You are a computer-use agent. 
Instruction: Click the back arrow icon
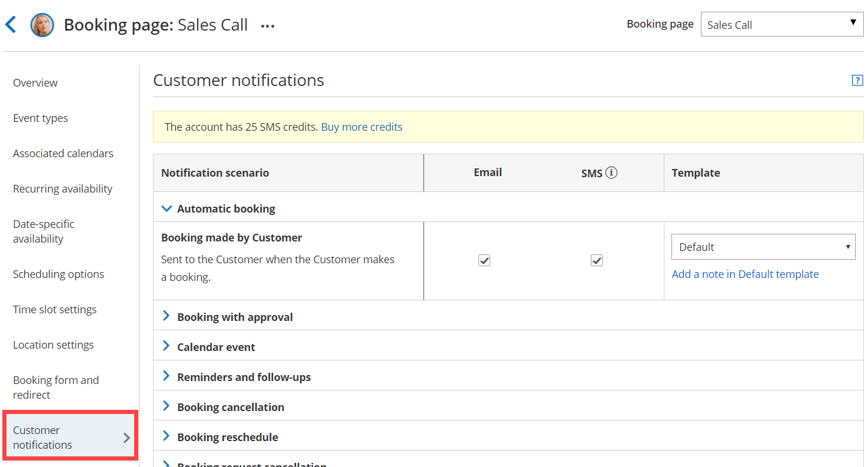(11, 25)
